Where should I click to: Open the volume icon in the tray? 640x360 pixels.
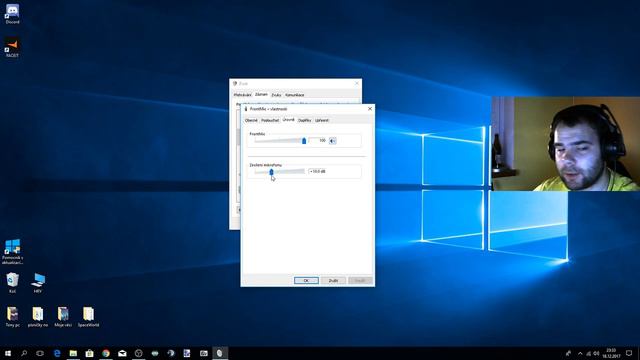[596, 353]
